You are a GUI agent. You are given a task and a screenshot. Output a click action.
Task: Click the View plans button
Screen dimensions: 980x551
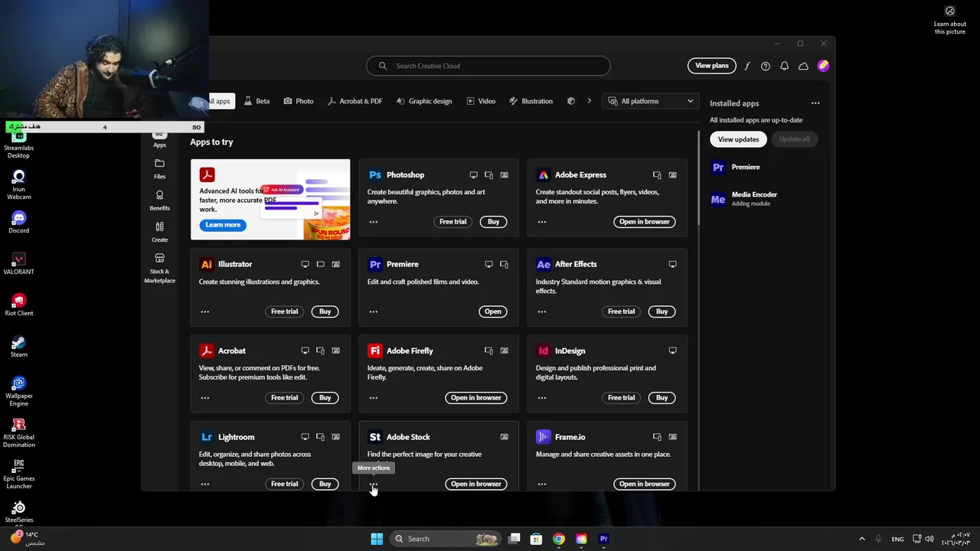pos(711,66)
